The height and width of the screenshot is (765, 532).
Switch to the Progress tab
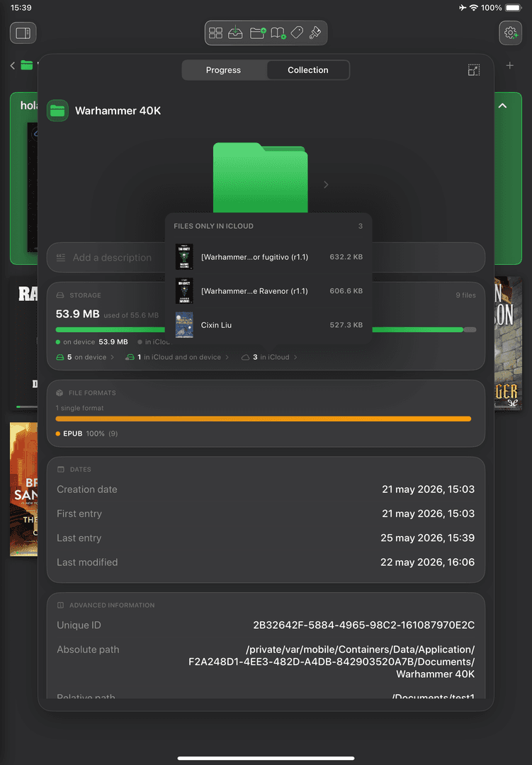[x=224, y=70]
